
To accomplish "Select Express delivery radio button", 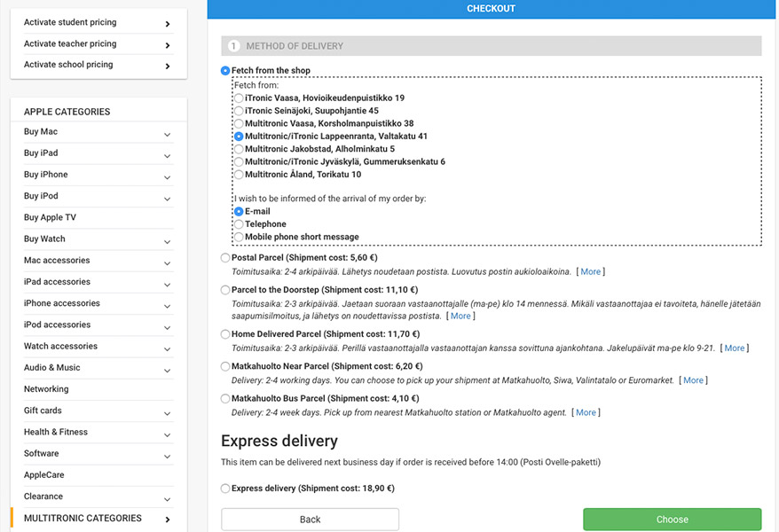I will (225, 489).
